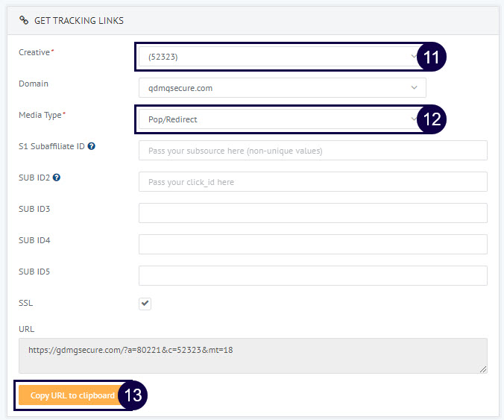The height and width of the screenshot is (420, 504).
Task: Click the chain link icon in the header
Action: tap(24, 20)
